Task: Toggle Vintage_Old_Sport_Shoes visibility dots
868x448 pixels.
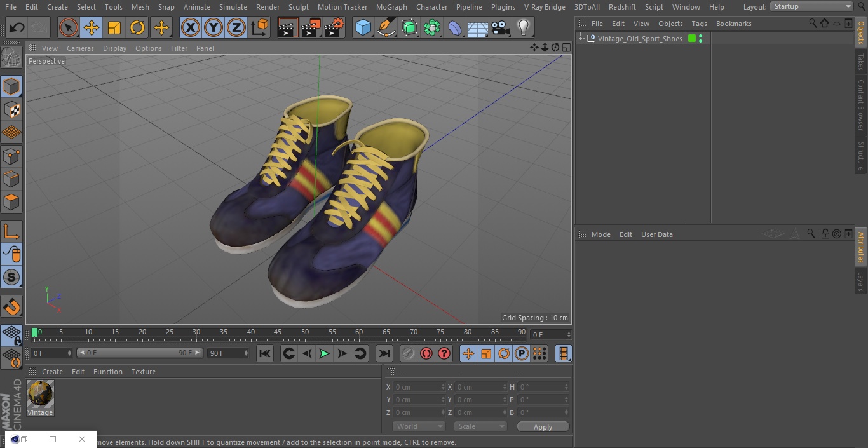Action: pos(700,39)
